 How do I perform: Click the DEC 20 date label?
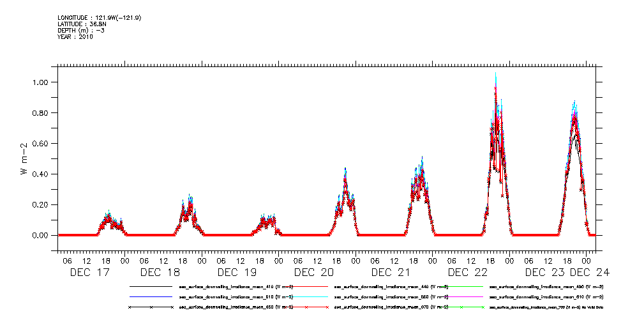click(x=314, y=272)
